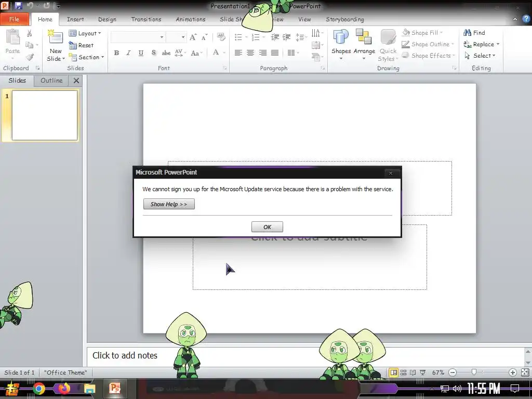Open the Change Case dropdown
Screen dimensions: 532x399
coord(196,52)
